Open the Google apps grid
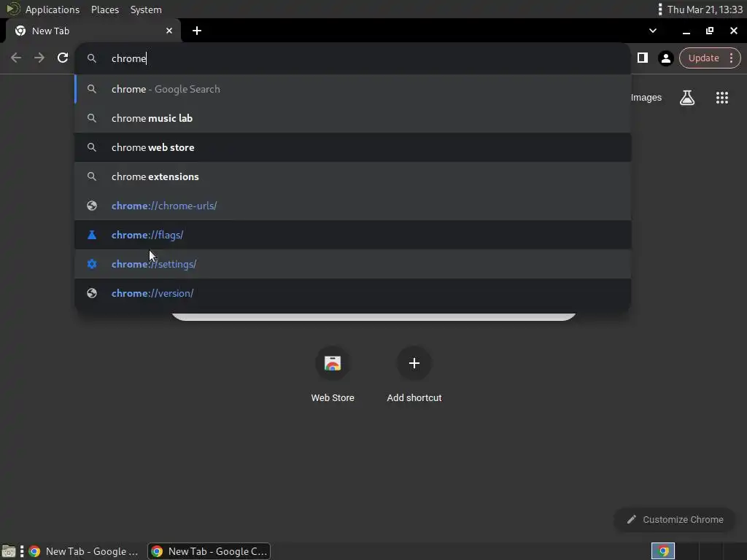 pos(721,98)
